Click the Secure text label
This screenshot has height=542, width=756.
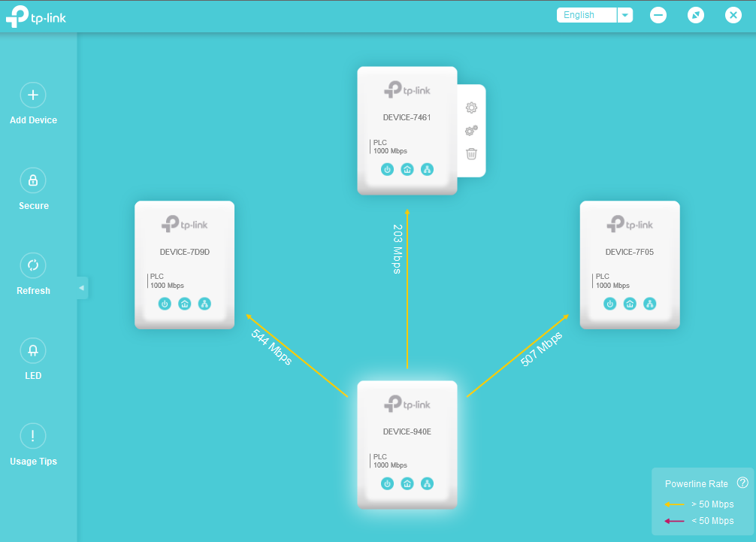[x=34, y=206]
